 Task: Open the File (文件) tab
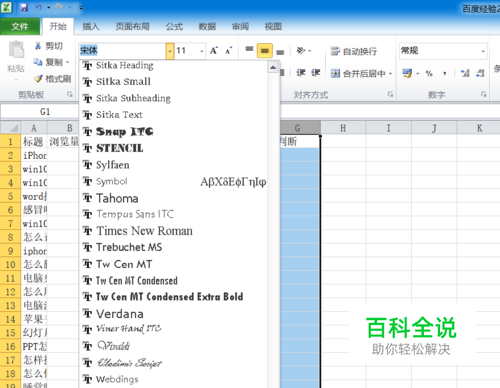click(x=20, y=26)
